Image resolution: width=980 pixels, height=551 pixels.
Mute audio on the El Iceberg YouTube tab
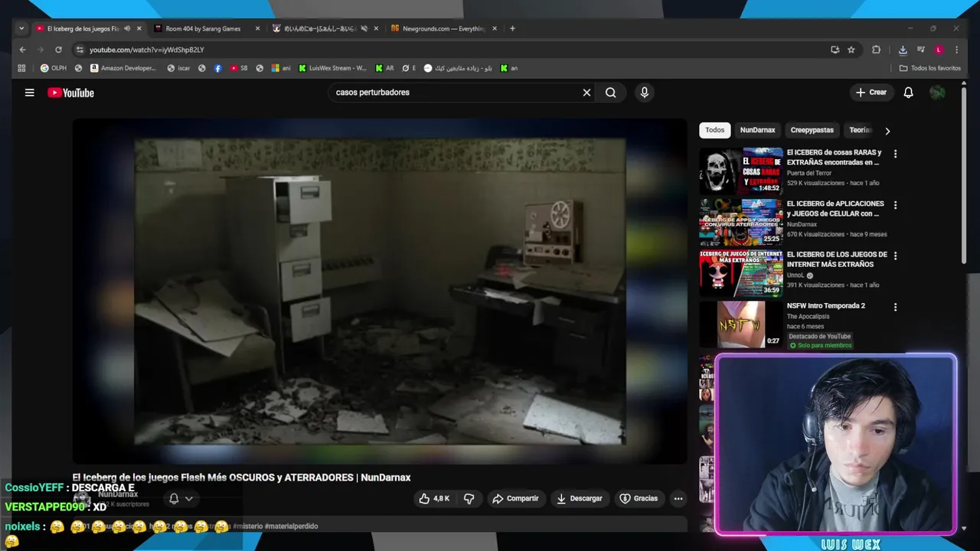[127, 28]
